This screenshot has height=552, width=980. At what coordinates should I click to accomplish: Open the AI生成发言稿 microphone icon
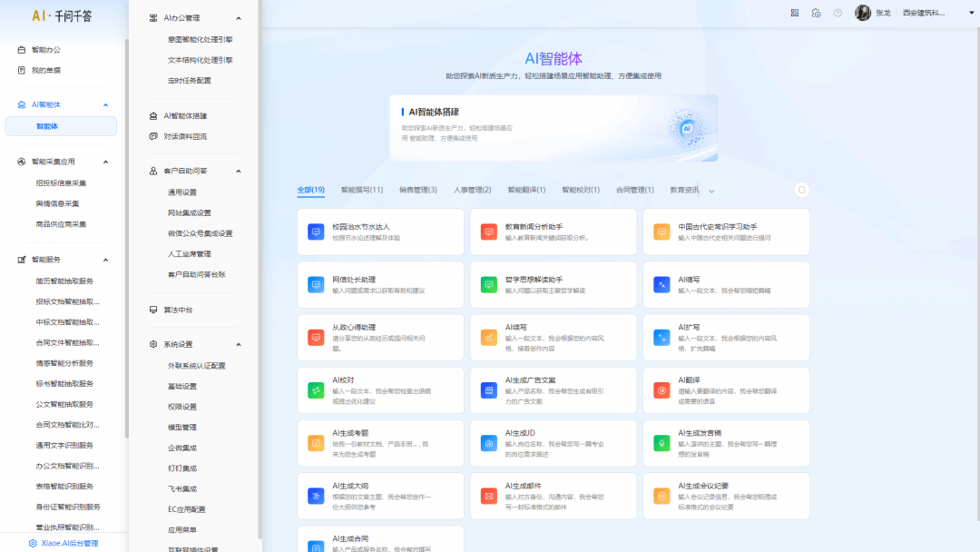[661, 443]
